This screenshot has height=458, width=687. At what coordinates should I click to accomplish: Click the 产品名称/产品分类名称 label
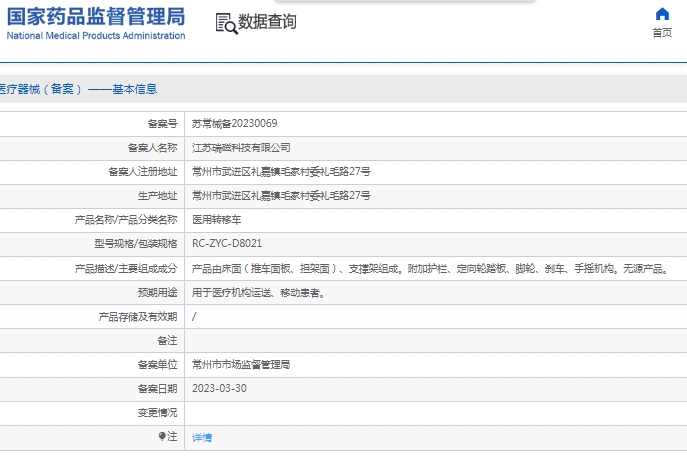coord(126,220)
